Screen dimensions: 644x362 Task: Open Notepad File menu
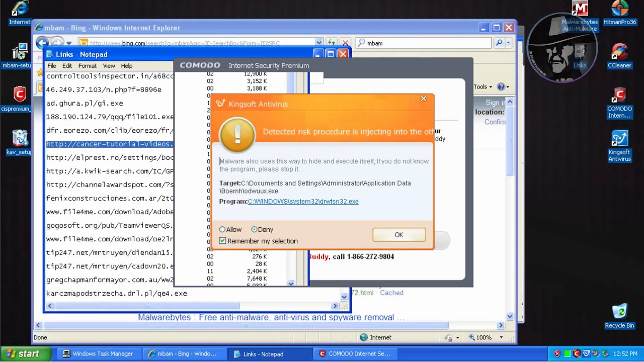(52, 66)
